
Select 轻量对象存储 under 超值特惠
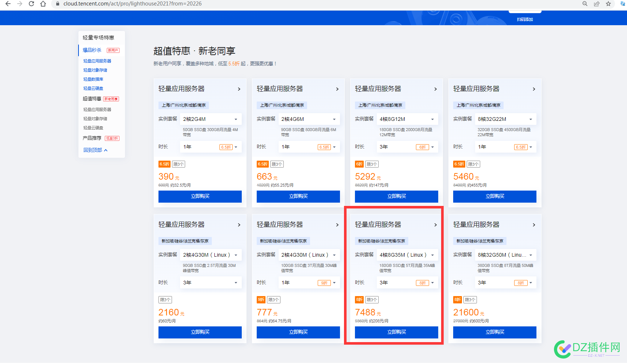[x=95, y=119]
